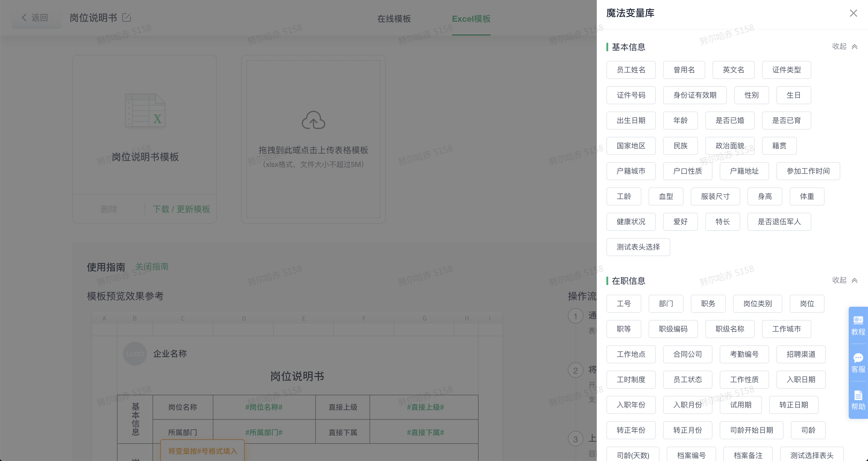Viewport: 868px width, 461px height.
Task: Click 下载 / 更新模板 link
Action: [181, 209]
